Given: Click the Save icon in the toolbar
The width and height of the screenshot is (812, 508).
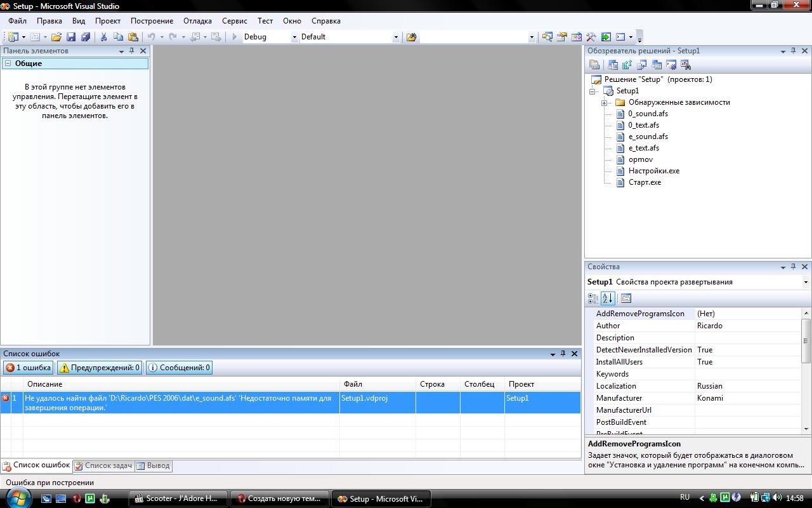Looking at the screenshot, I should pyautogui.click(x=71, y=37).
